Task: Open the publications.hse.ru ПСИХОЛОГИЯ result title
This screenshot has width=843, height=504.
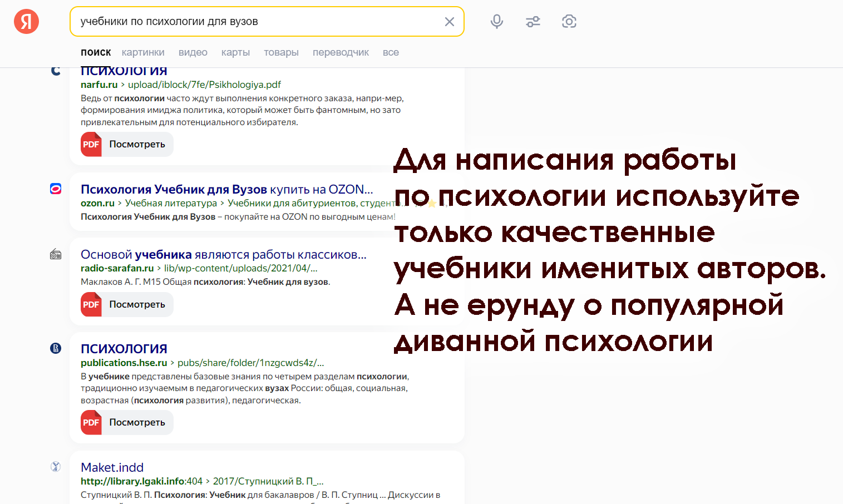Action: click(124, 349)
